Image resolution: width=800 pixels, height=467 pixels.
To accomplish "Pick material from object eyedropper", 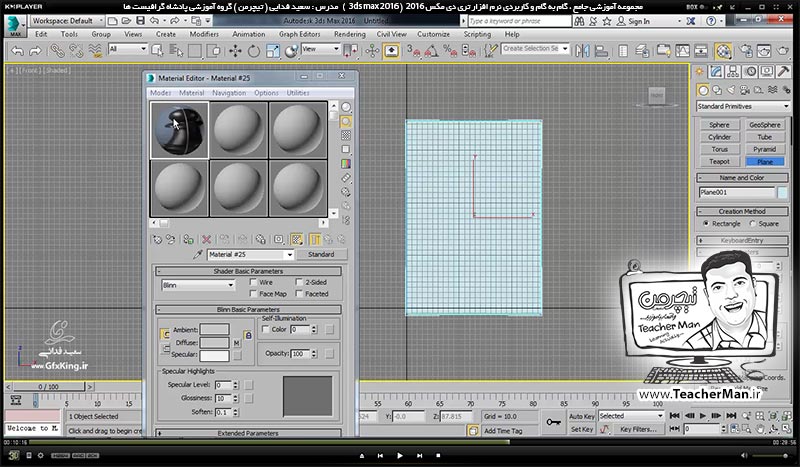I will click(198, 254).
